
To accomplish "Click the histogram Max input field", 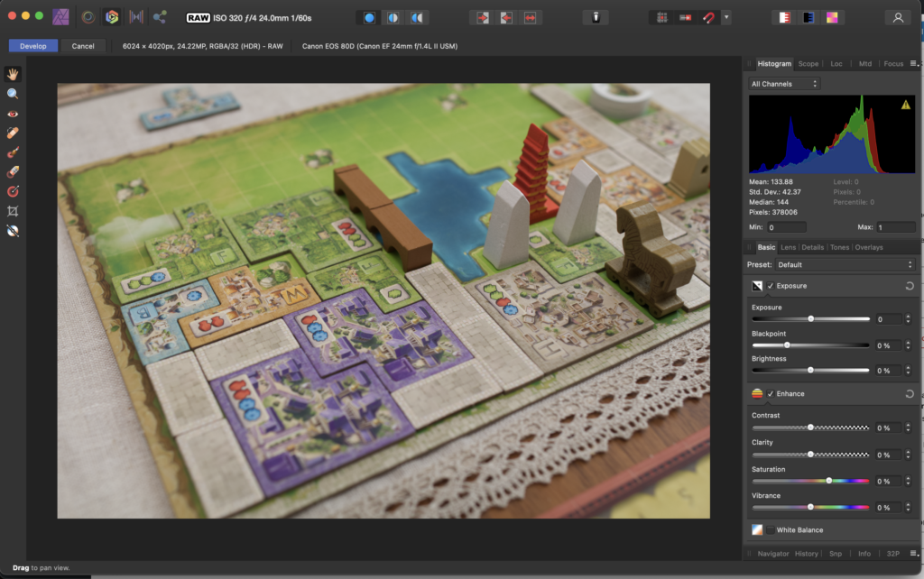I will pos(896,227).
